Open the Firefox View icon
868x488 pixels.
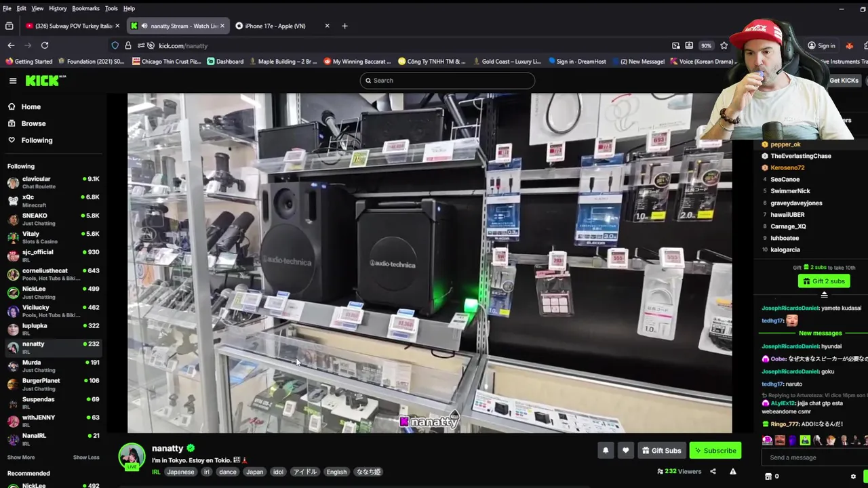[9, 26]
